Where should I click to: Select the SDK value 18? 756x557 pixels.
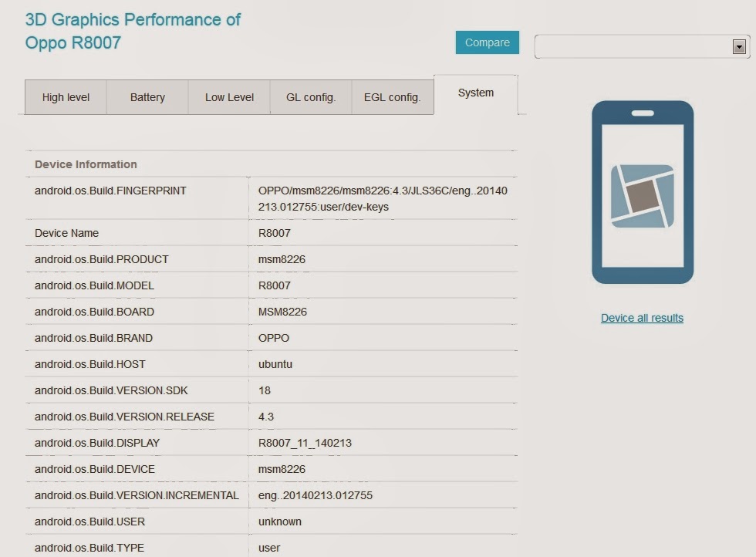pos(264,390)
